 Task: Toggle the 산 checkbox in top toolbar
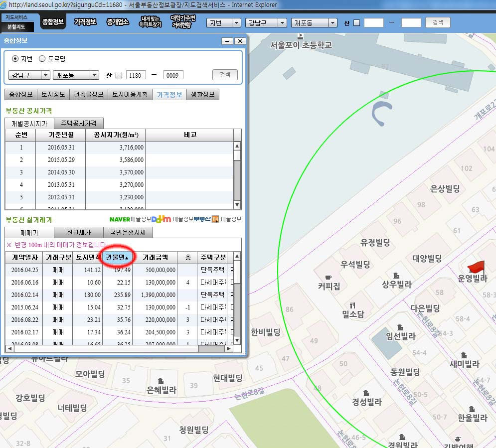(x=356, y=23)
